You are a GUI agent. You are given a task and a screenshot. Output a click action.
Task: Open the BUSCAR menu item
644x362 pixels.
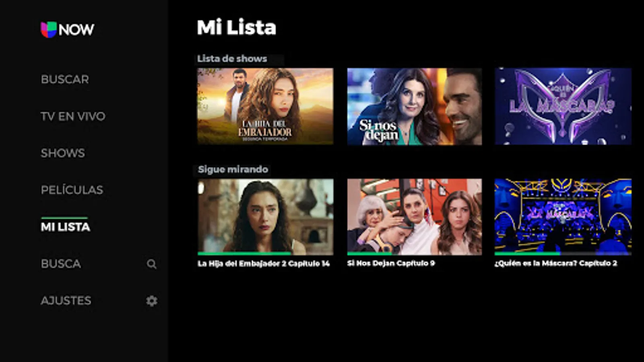click(65, 79)
